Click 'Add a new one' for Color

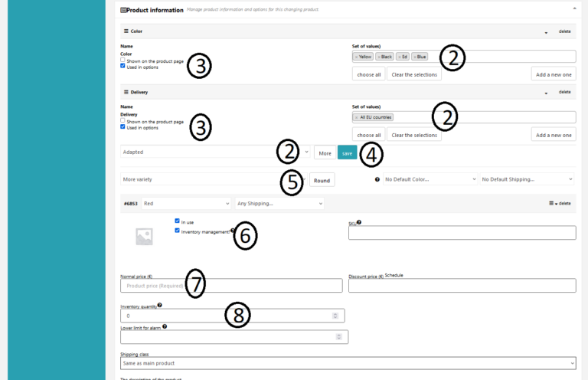[x=553, y=74]
